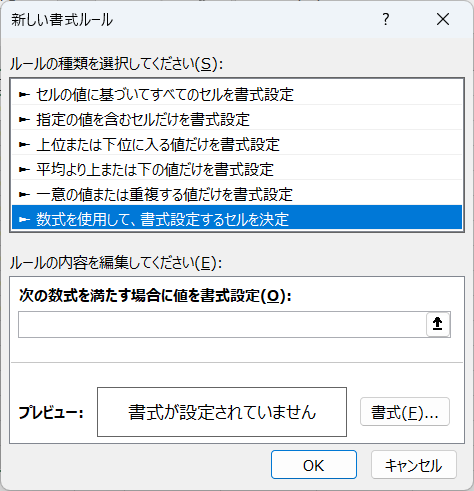
Task: Click arrow bullet beside 上位または下位 rule
Action: tap(24, 144)
